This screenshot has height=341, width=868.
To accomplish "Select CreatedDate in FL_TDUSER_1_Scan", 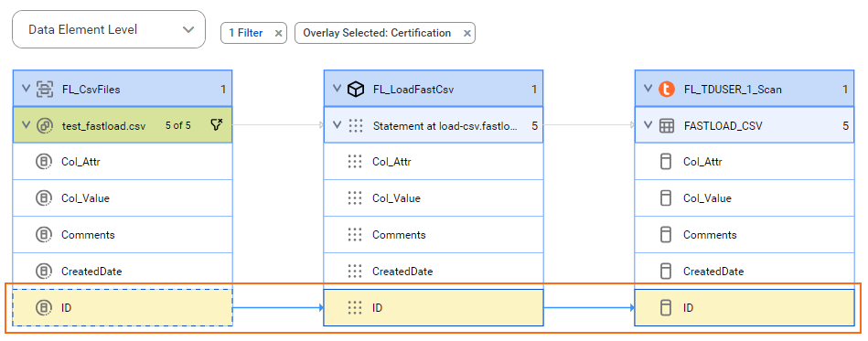I will [745, 272].
